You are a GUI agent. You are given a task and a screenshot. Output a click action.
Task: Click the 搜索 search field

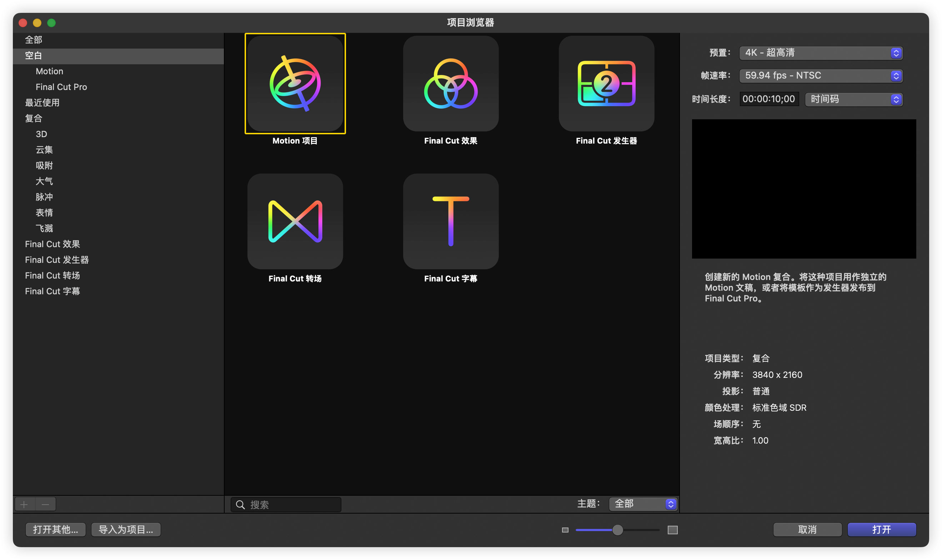[286, 505]
